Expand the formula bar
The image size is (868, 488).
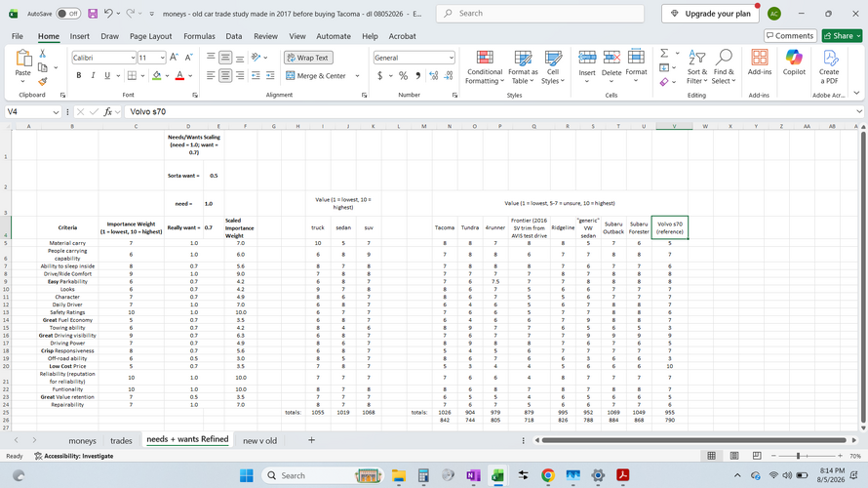pyautogui.click(x=859, y=111)
